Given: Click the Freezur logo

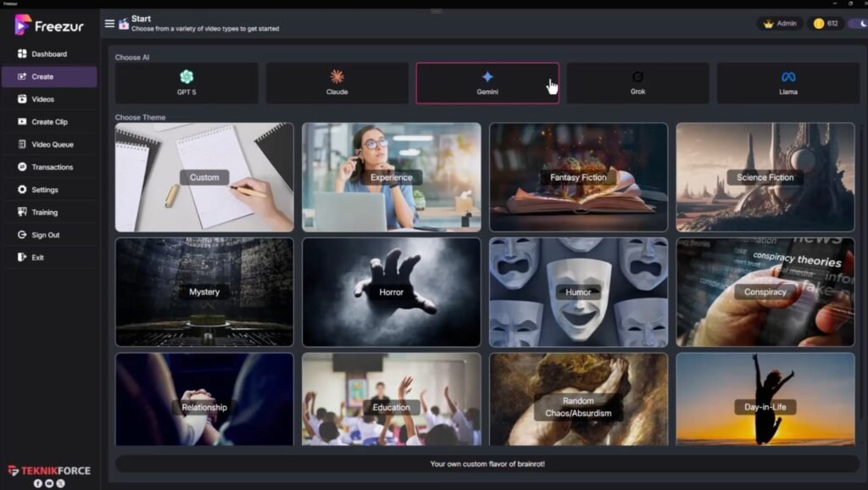Looking at the screenshot, I should pyautogui.click(x=49, y=25).
